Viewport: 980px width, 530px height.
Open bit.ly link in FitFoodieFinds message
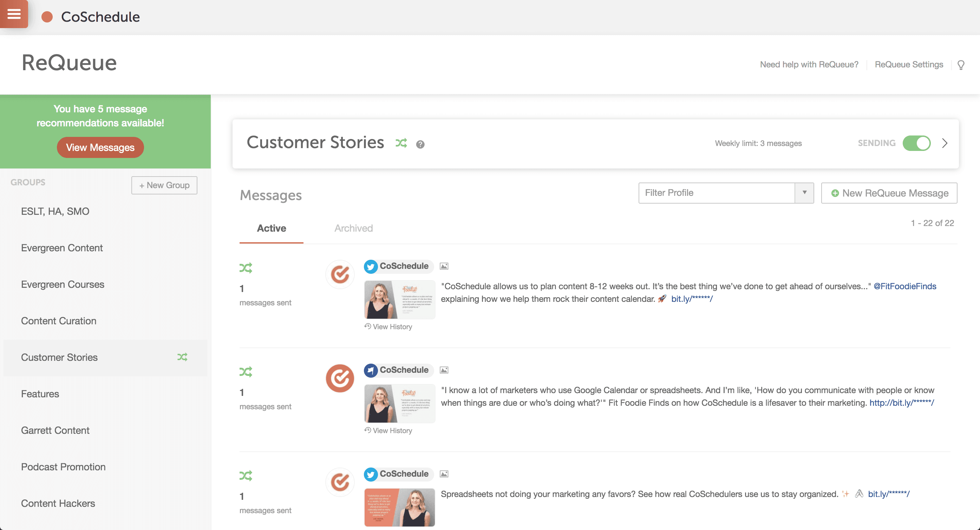coord(692,299)
